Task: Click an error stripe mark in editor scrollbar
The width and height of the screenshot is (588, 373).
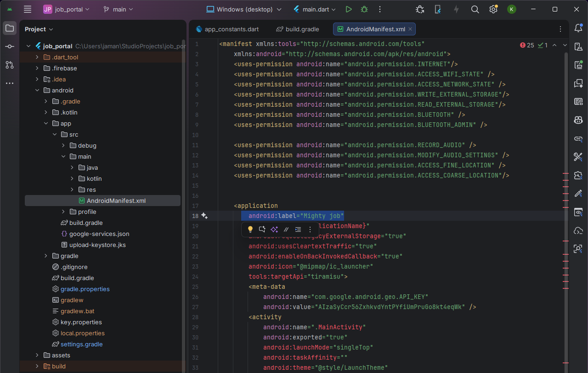Action: (565, 174)
